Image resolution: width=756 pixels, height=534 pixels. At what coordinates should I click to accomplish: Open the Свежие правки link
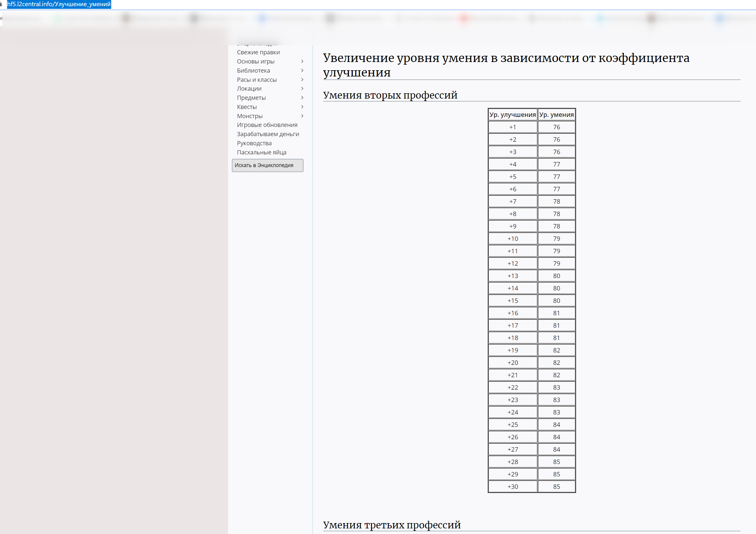tap(258, 52)
